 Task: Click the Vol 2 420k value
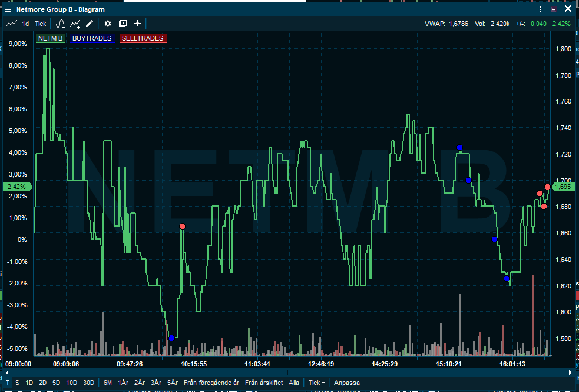(x=500, y=24)
